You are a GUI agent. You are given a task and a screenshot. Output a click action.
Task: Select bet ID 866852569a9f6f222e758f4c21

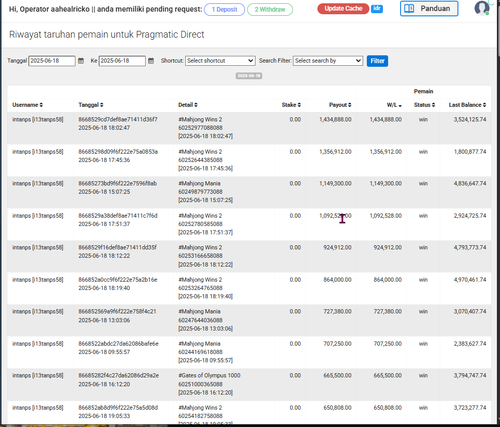pos(117,311)
